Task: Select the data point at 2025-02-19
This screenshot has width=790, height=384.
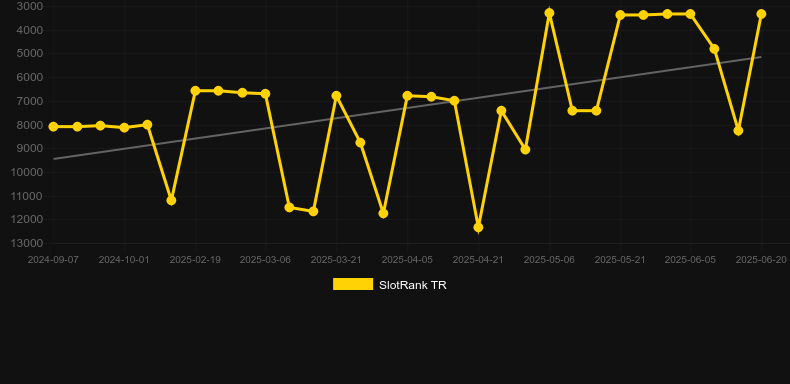Action: click(x=195, y=91)
